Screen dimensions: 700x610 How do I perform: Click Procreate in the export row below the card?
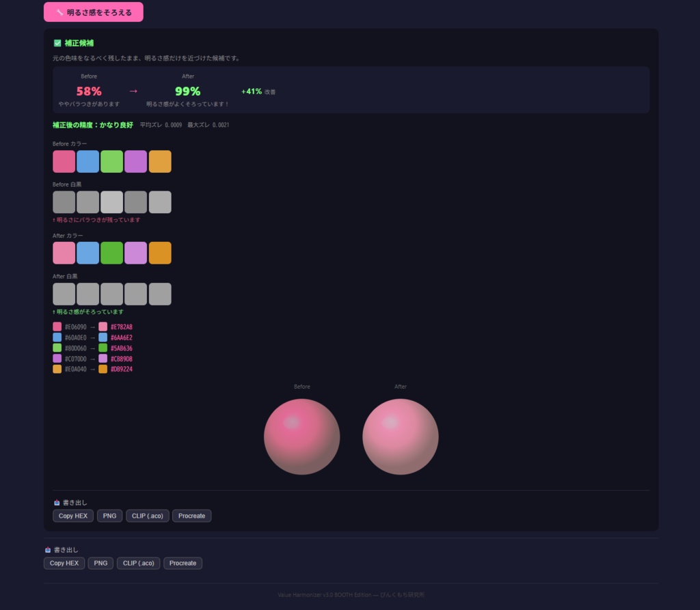[x=183, y=563]
